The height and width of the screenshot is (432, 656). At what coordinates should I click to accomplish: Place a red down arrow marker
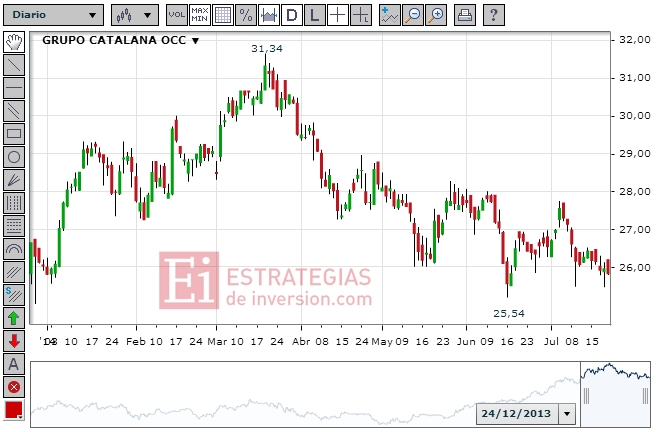click(14, 341)
